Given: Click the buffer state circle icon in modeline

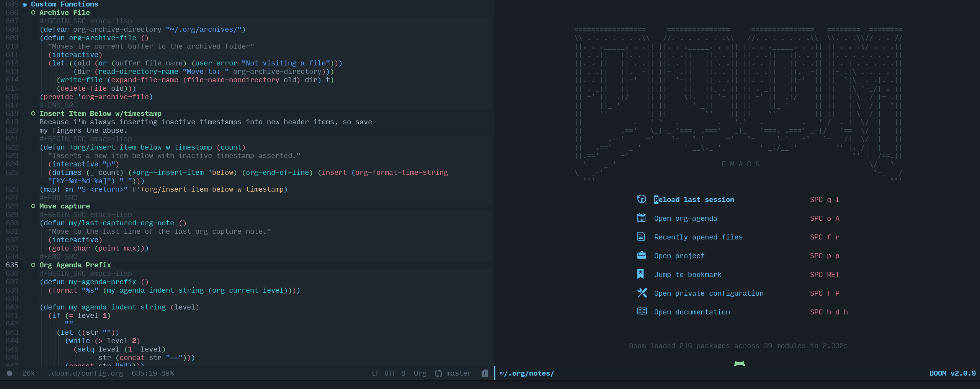Looking at the screenshot, I should tap(10, 373).
